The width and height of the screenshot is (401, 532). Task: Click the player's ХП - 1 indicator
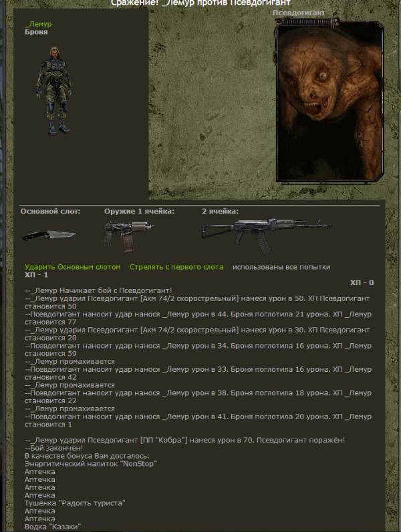click(37, 274)
